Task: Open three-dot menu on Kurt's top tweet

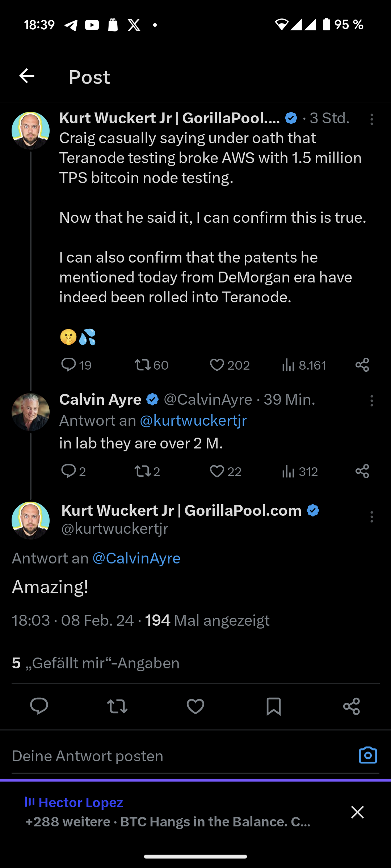Action: (x=371, y=119)
